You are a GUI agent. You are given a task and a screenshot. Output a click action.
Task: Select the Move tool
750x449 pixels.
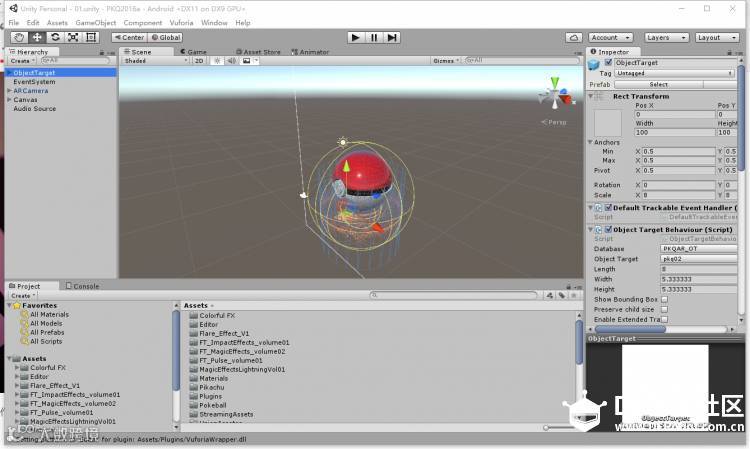(x=37, y=37)
